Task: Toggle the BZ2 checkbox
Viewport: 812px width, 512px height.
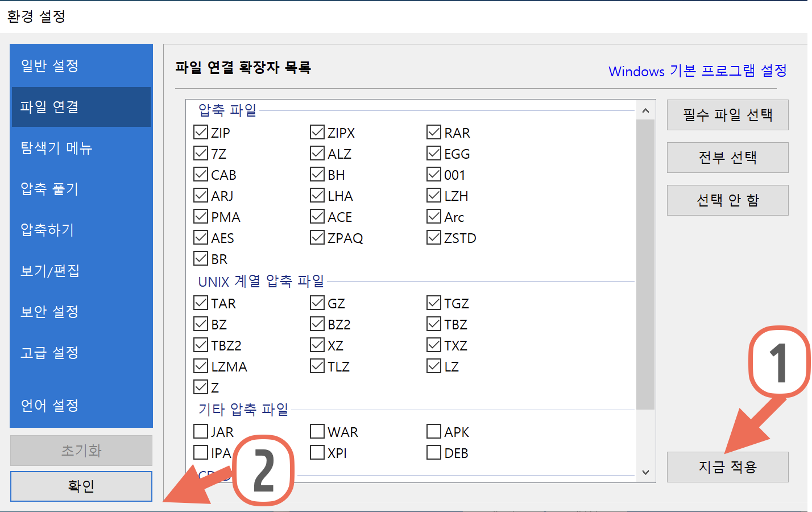Action: (317, 324)
